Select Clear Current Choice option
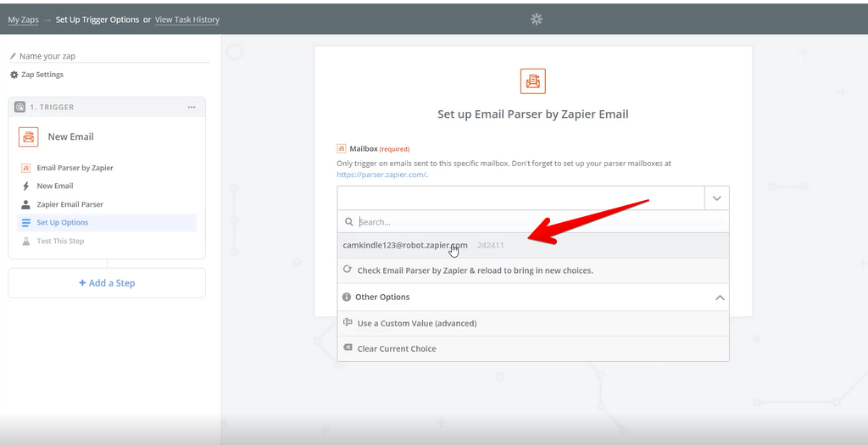This screenshot has width=868, height=445. pyautogui.click(x=533, y=348)
